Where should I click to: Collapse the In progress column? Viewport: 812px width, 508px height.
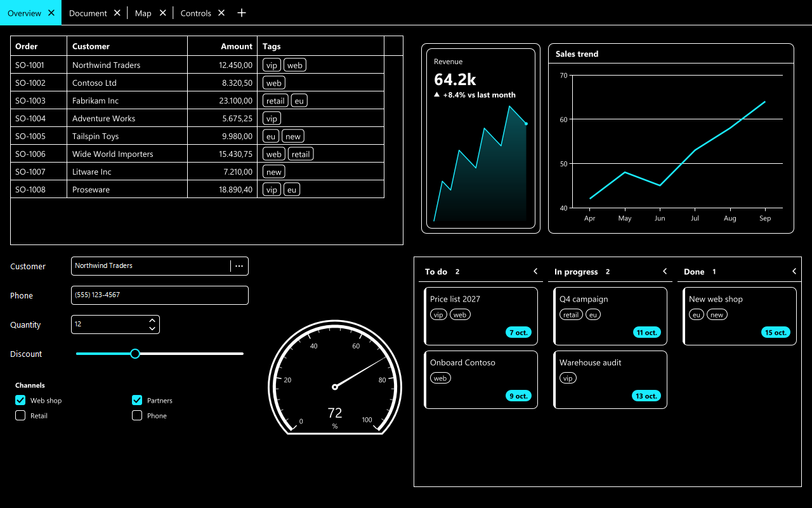665,271
